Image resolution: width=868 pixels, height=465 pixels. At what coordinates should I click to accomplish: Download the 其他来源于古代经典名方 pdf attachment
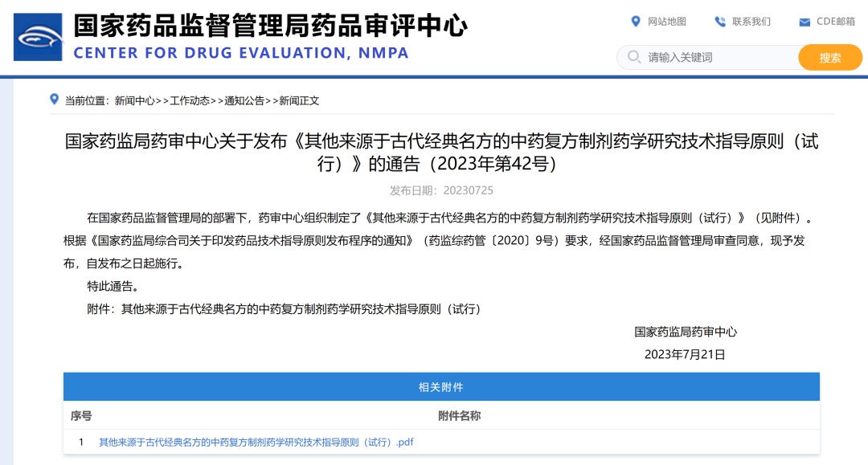pyautogui.click(x=256, y=443)
